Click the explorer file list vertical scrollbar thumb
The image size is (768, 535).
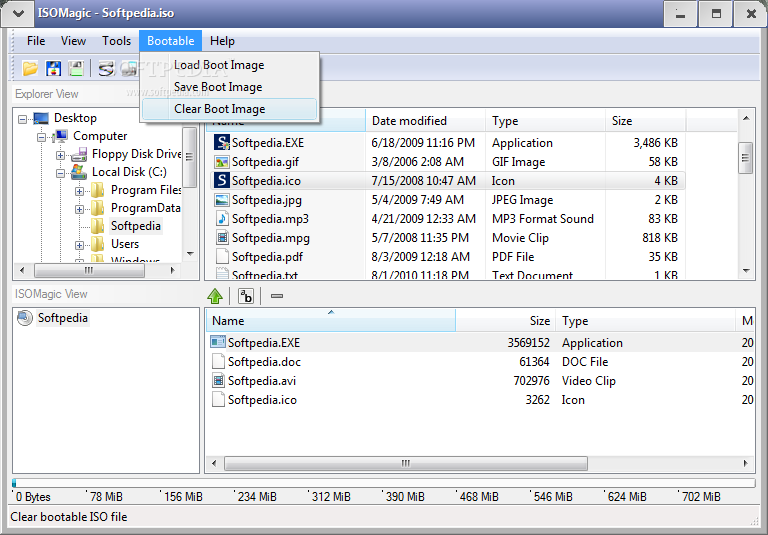(x=745, y=158)
